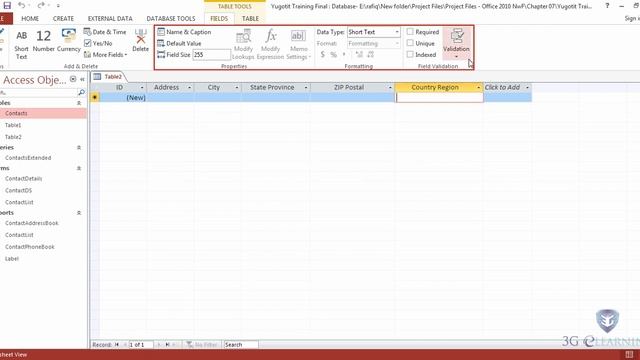
Task: Click the current record number box
Action: click(x=141, y=345)
